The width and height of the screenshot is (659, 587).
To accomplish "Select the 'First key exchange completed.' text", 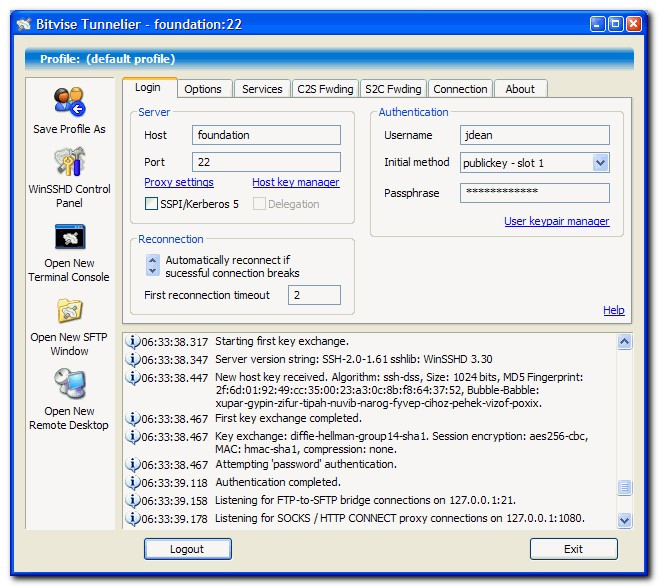I will click(288, 418).
